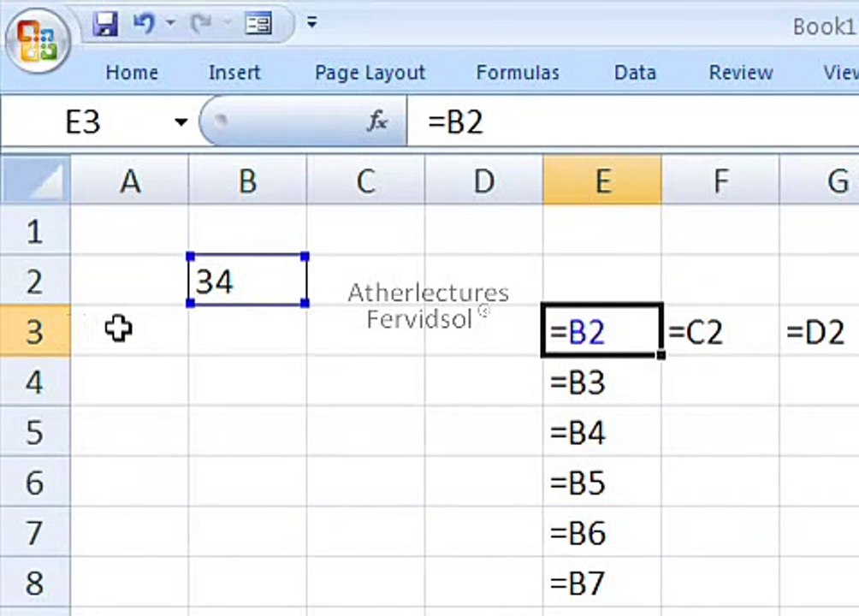The height and width of the screenshot is (616, 859).
Task: Undo the last action
Action: click(x=144, y=23)
